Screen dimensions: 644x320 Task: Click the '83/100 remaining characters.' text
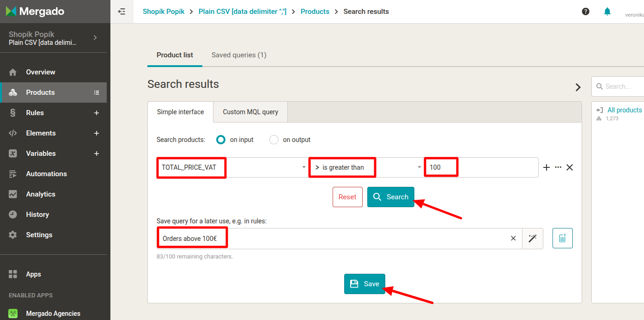[x=194, y=256]
